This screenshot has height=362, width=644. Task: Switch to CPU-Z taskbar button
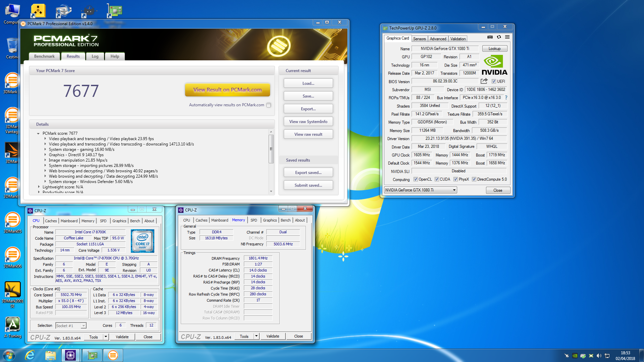point(71,355)
